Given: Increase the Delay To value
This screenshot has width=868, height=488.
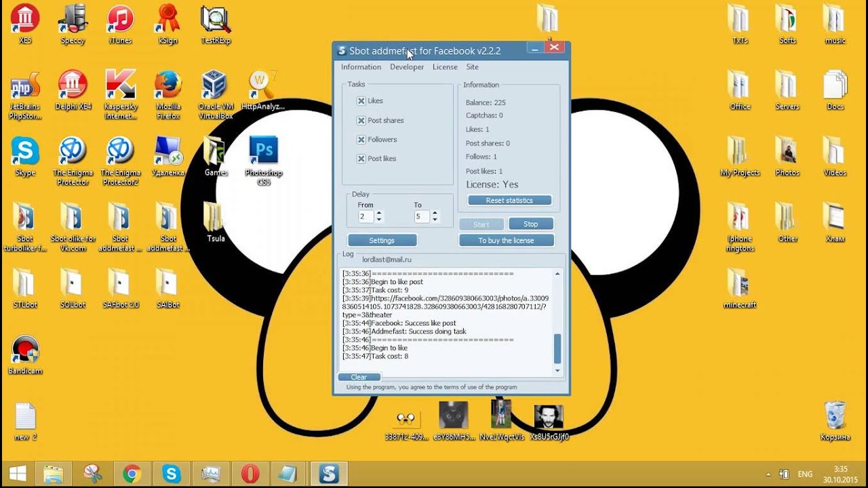Looking at the screenshot, I should [435, 213].
